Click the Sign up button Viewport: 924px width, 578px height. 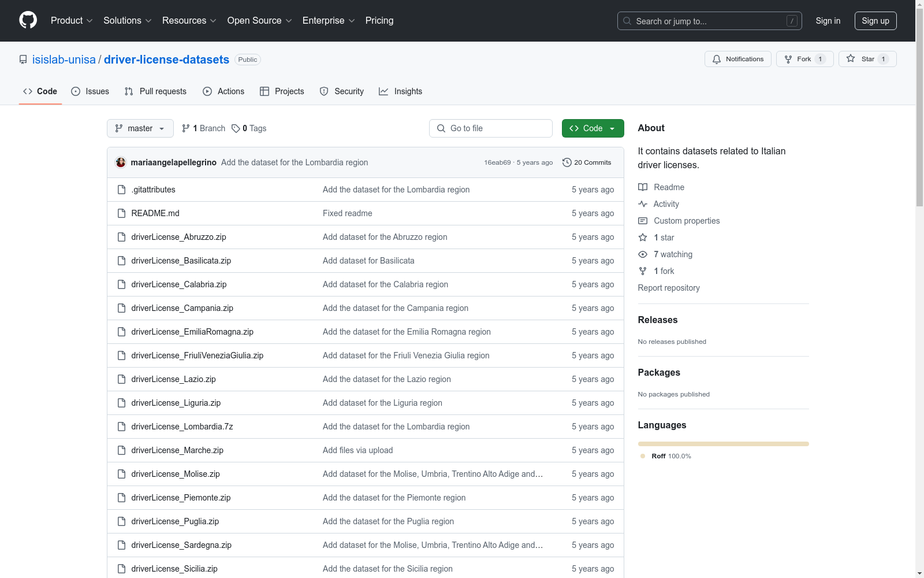point(875,21)
